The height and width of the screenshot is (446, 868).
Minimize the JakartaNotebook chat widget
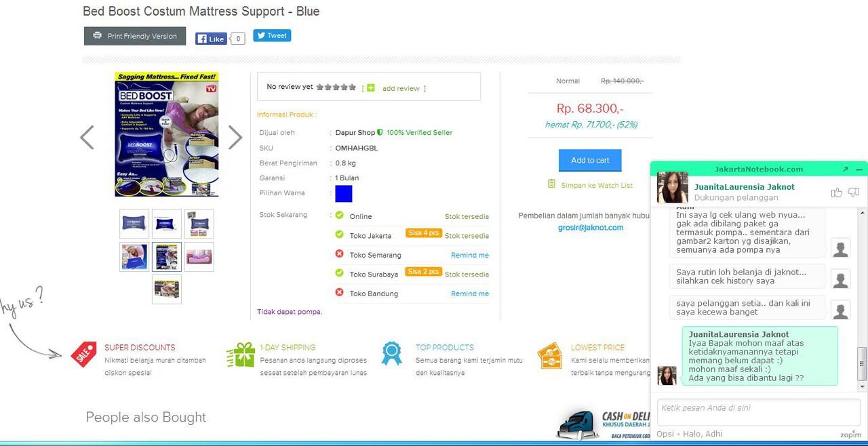pyautogui.click(x=859, y=169)
